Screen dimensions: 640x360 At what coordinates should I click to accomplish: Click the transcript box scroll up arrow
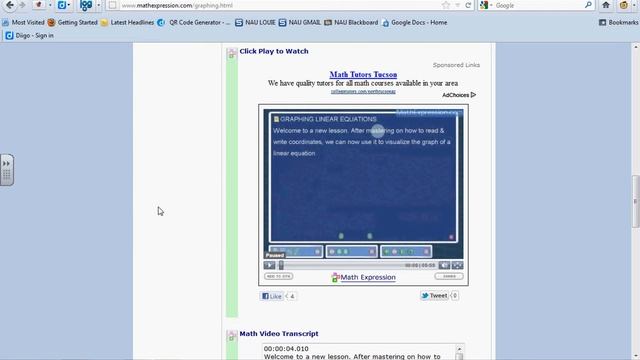click(459, 349)
